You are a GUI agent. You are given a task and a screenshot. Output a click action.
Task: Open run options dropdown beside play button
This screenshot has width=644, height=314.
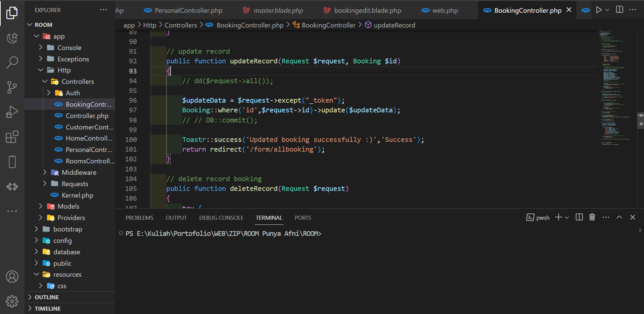click(607, 10)
